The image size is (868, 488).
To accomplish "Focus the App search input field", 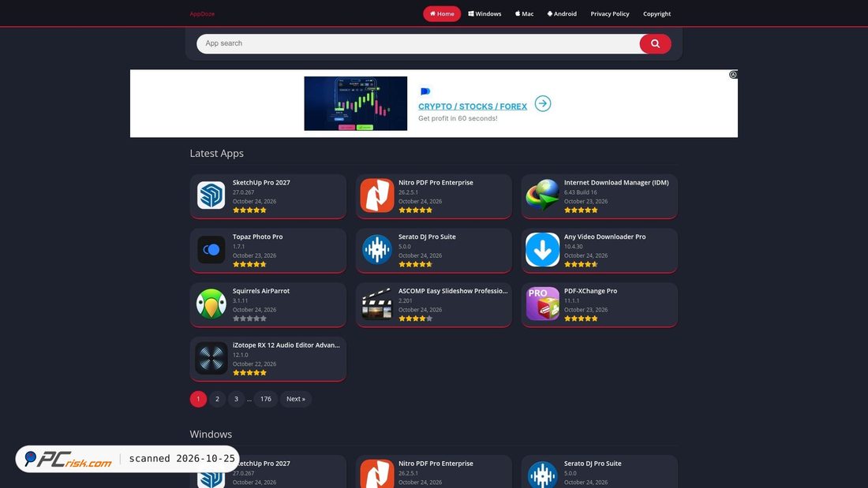I will [x=418, y=43].
